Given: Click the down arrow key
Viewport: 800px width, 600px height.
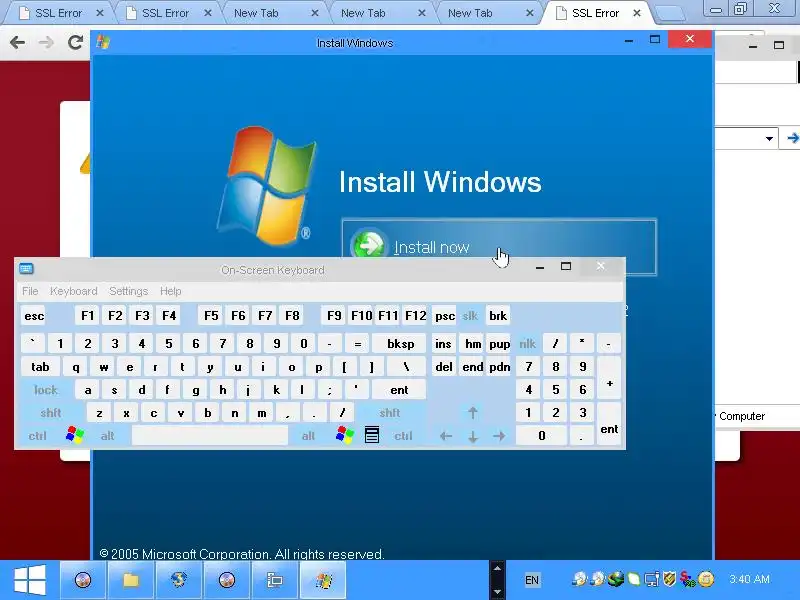Looking at the screenshot, I should coord(473,436).
